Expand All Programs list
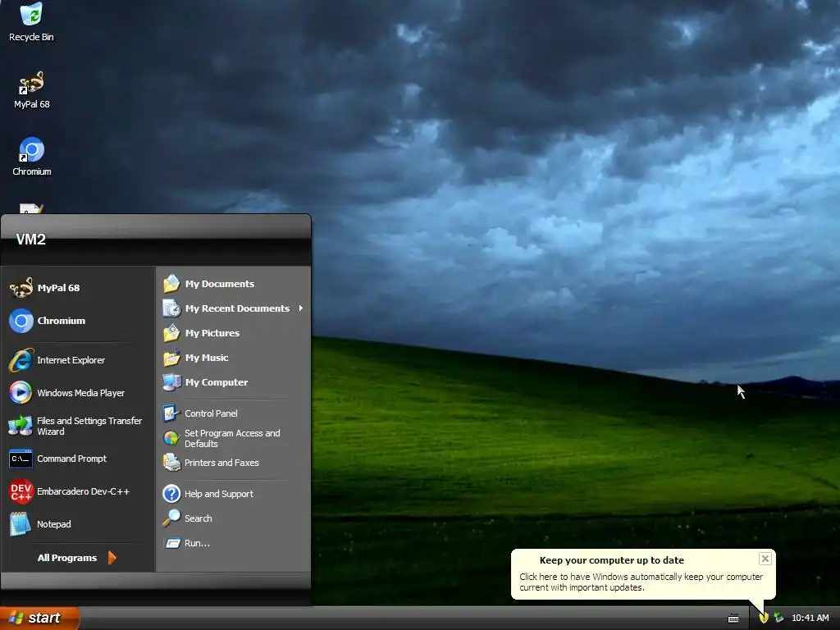Screen dimensions: 840x630 [78, 558]
